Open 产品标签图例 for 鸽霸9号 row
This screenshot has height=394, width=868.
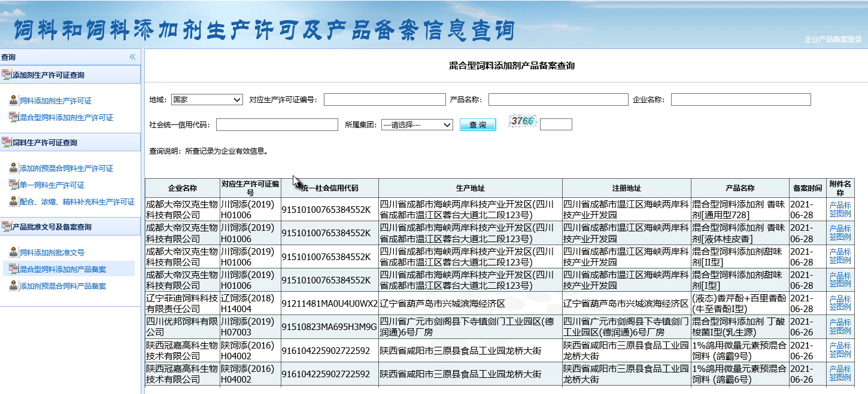[840, 350]
